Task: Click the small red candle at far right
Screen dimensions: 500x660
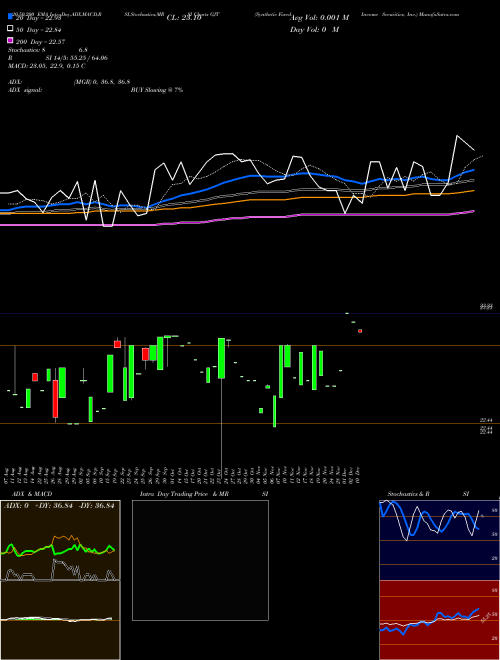Action: (360, 331)
